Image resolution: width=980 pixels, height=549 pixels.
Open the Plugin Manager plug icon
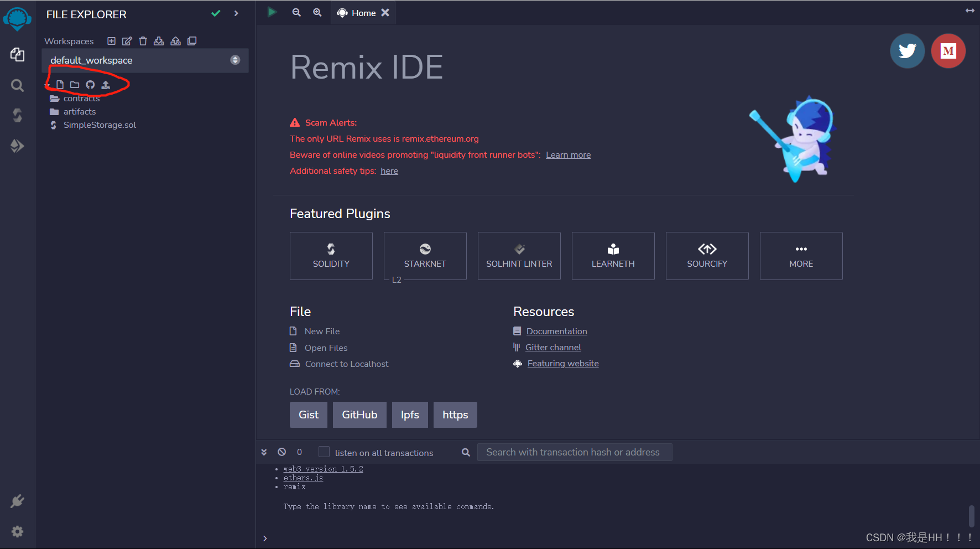17,501
